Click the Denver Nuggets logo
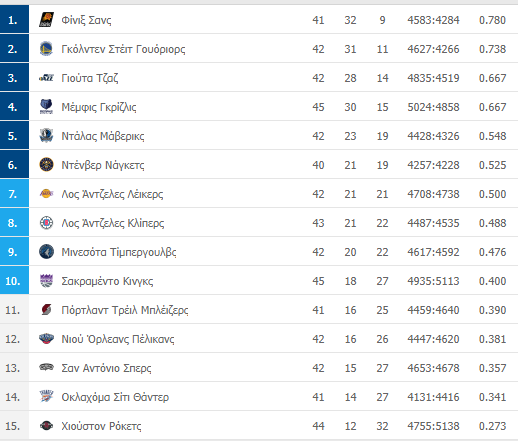 pos(46,165)
